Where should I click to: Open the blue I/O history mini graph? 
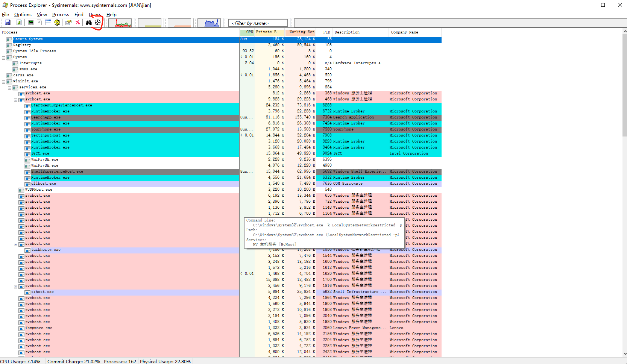tap(209, 23)
